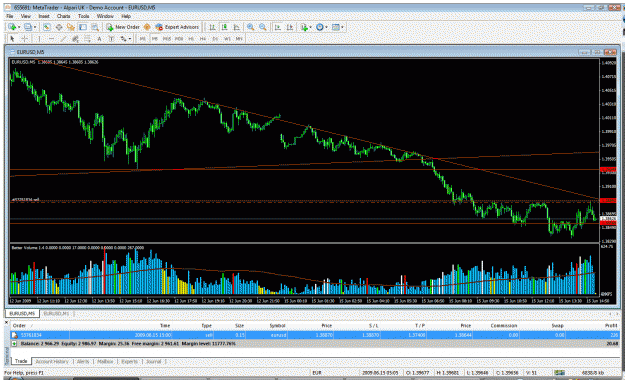
Task: Open a new chart with the toolbar icon
Action: (x=12, y=27)
